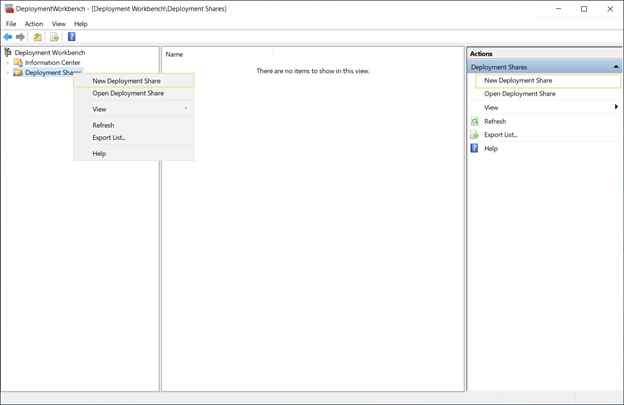This screenshot has height=405, width=624.
Task: Open the Action menu
Action: [x=34, y=24]
